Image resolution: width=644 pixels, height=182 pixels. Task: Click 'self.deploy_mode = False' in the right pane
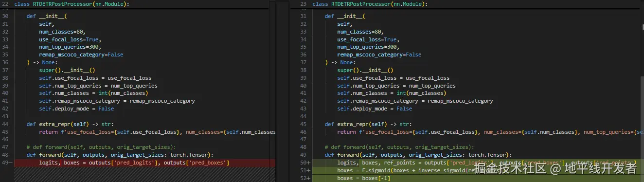[x=375, y=109]
